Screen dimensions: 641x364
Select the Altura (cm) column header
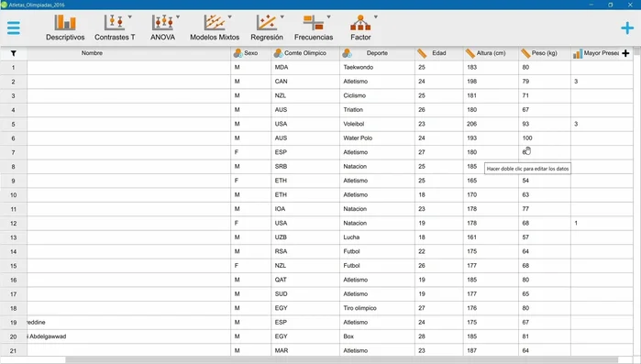coord(491,53)
